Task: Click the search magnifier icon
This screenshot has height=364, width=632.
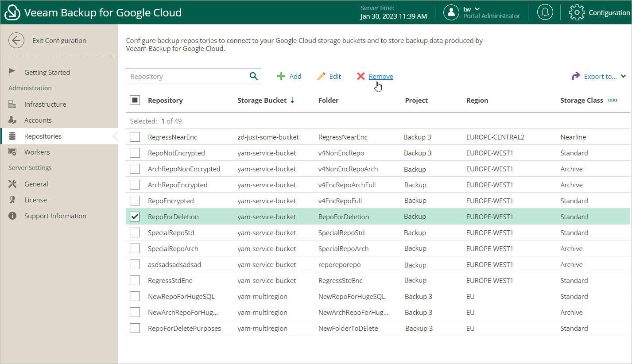Action: coord(253,76)
